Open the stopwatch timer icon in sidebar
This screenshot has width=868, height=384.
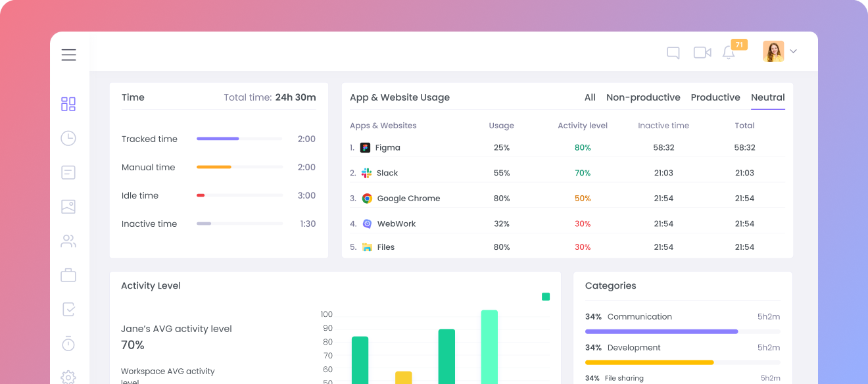click(x=68, y=343)
